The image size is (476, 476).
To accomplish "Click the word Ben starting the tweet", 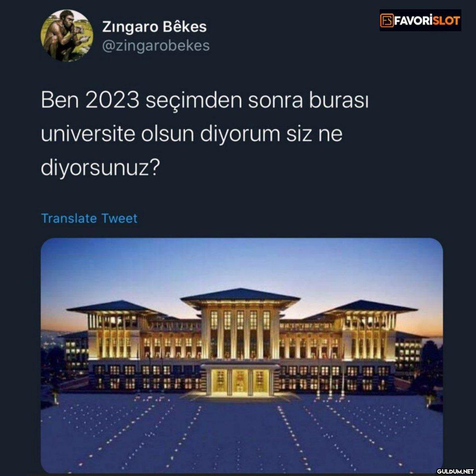I will [60, 102].
